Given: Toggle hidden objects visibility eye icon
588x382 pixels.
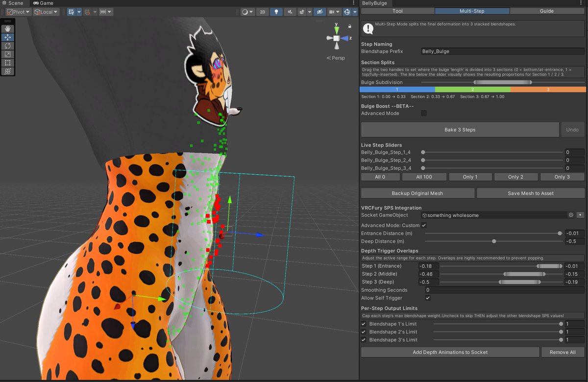Looking at the screenshot, I should click(319, 12).
